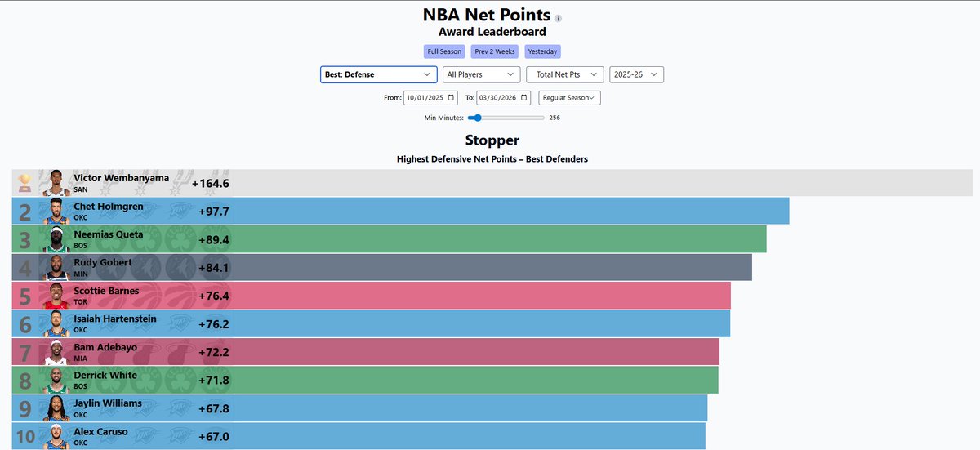Click Scottie Barnes' headshot photo
Viewport: 980px width, 450px height.
tap(56, 296)
